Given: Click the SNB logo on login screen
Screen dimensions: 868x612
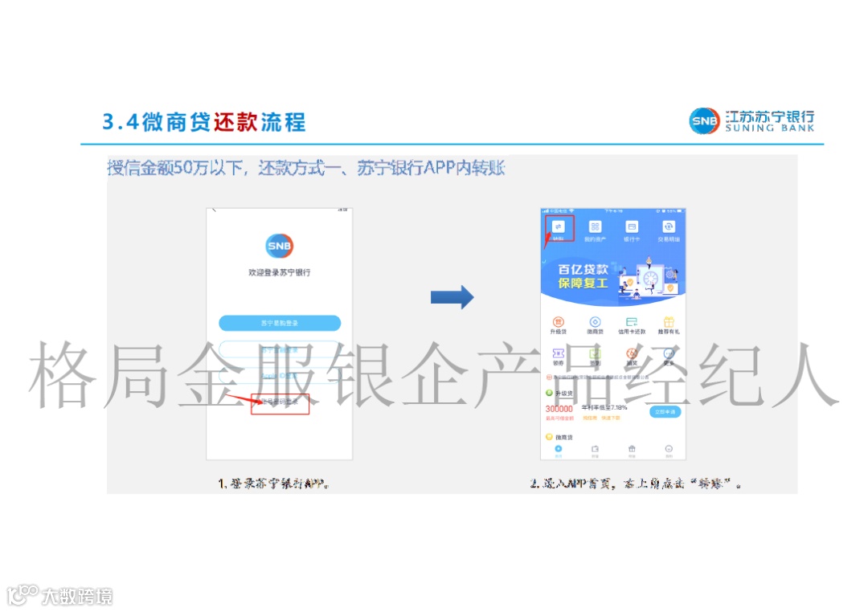Looking at the screenshot, I should coord(280,246).
